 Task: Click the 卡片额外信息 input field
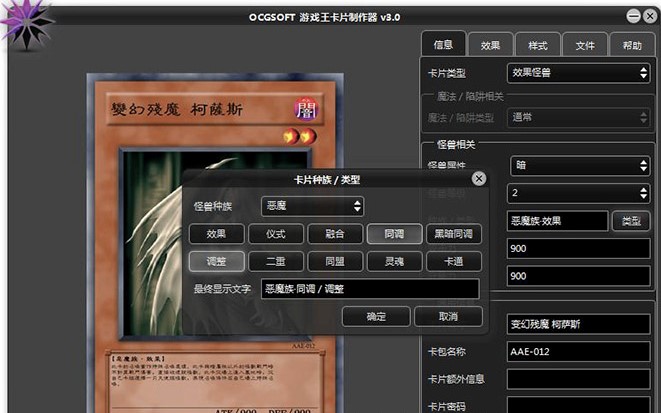click(579, 379)
